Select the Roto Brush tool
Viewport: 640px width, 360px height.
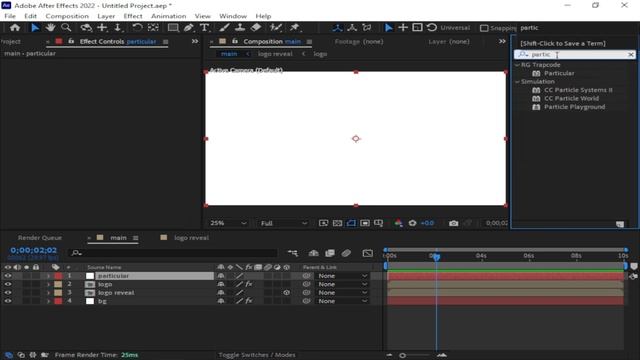click(x=276, y=28)
